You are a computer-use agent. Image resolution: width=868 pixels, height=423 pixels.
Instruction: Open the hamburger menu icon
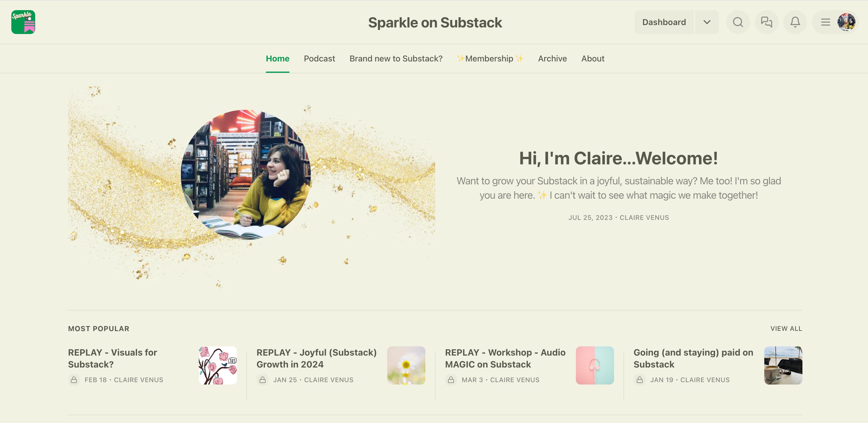click(x=825, y=22)
